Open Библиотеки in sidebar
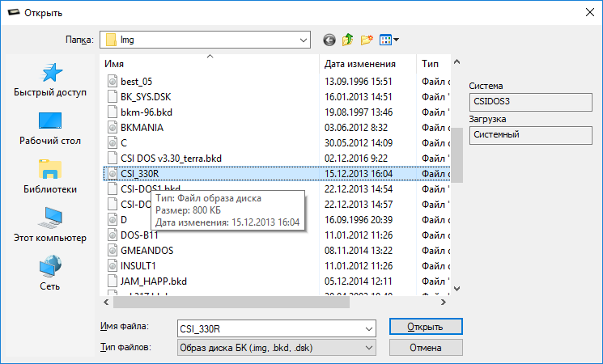Viewport: 603px width, 364px height. (50, 177)
